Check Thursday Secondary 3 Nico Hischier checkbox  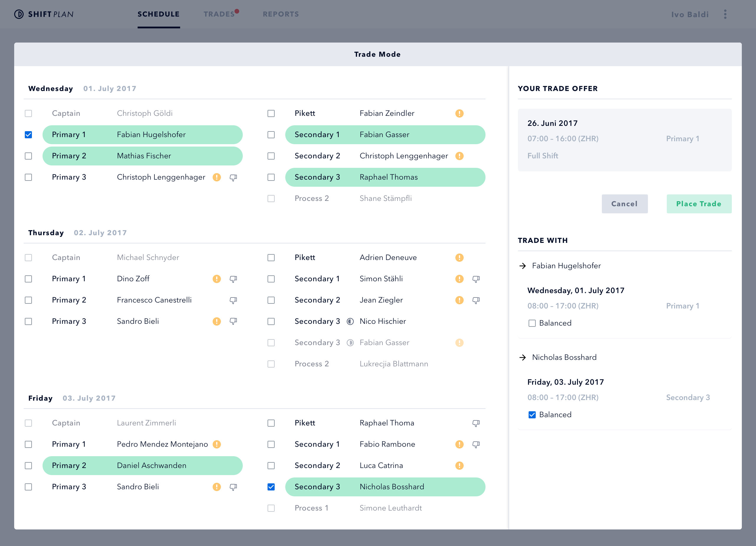tap(271, 321)
